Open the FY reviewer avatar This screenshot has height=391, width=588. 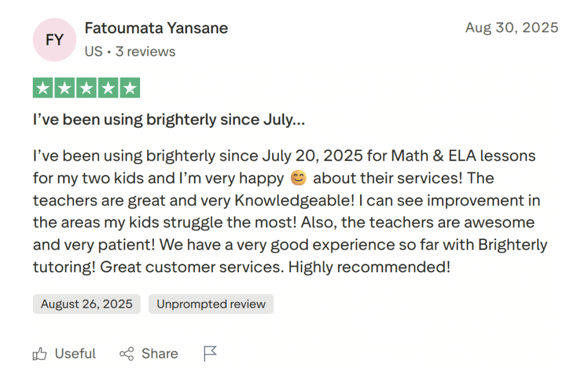[55, 40]
